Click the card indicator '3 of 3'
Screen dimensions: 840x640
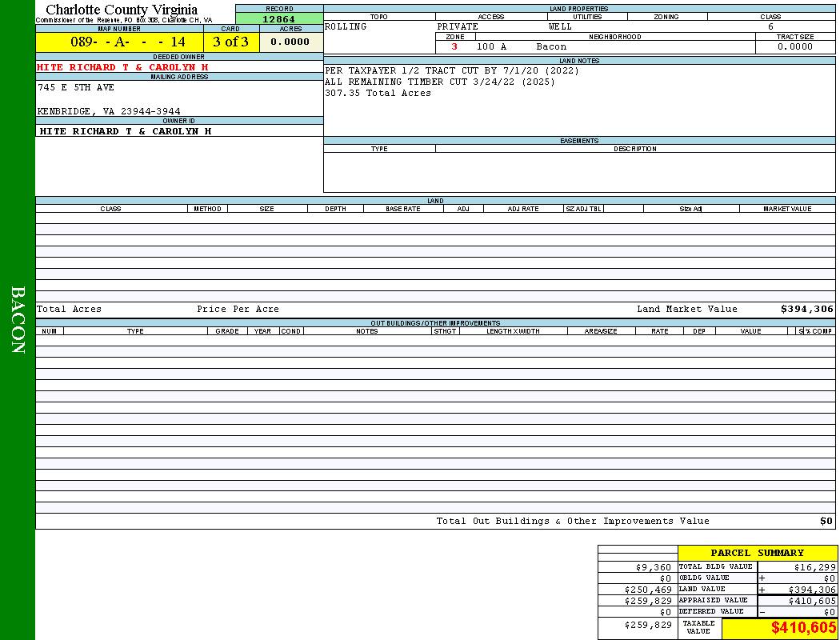pos(230,42)
